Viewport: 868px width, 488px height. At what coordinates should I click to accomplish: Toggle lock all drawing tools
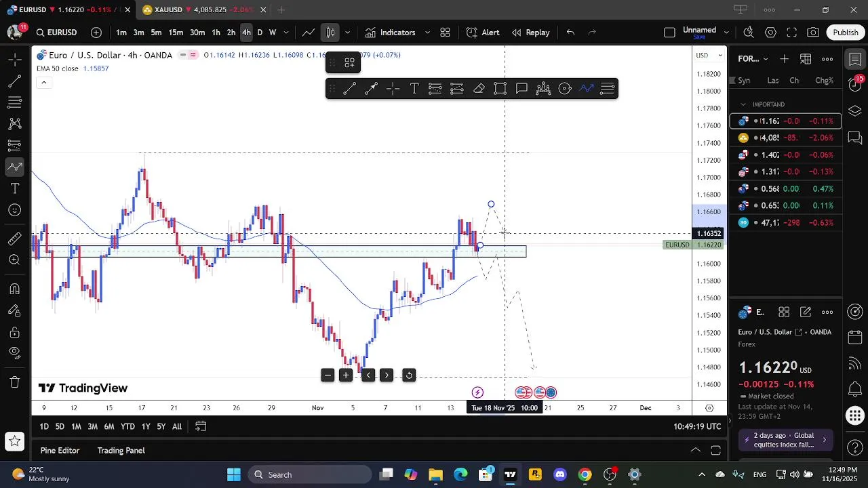pyautogui.click(x=14, y=332)
